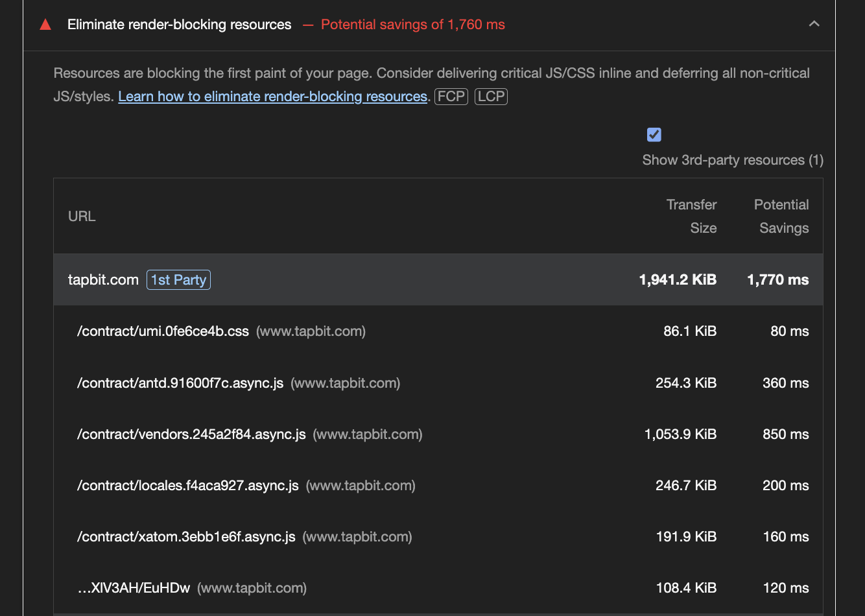Collapse the render-blocking resources audit chevron
865x616 pixels.
(x=814, y=24)
